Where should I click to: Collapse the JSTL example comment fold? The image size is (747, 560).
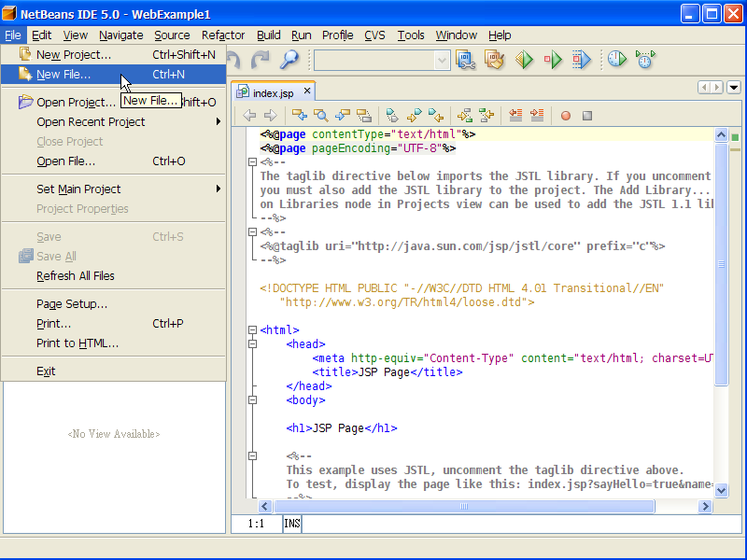252,455
